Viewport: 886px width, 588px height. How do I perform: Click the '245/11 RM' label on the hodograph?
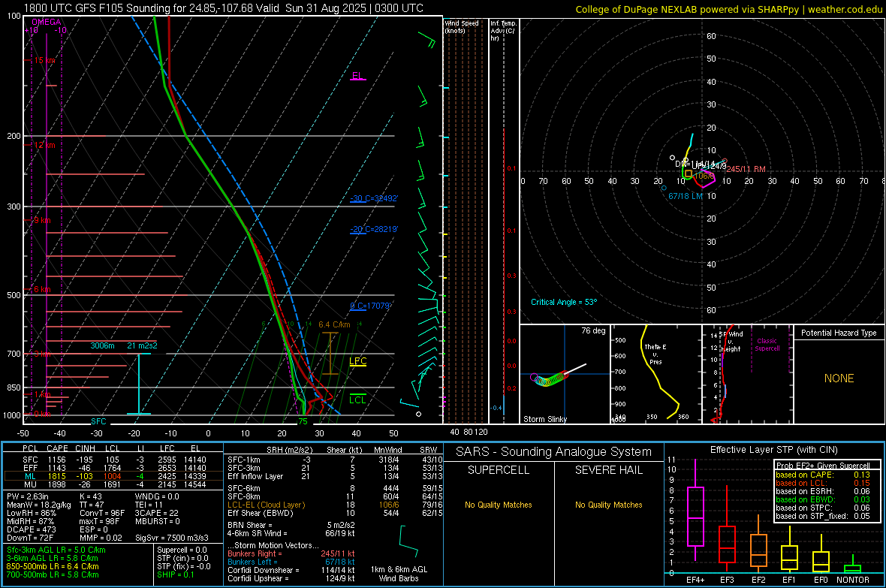tap(746, 169)
